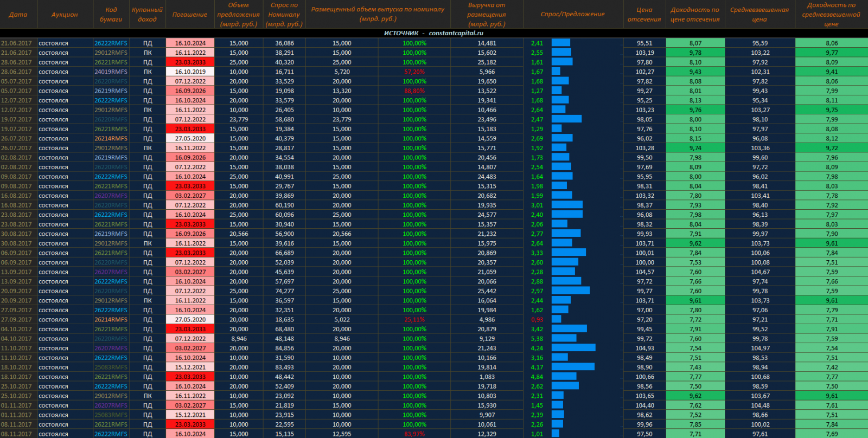868x438 pixels.
Task: Click the Цена отсечения header
Action: click(644, 15)
